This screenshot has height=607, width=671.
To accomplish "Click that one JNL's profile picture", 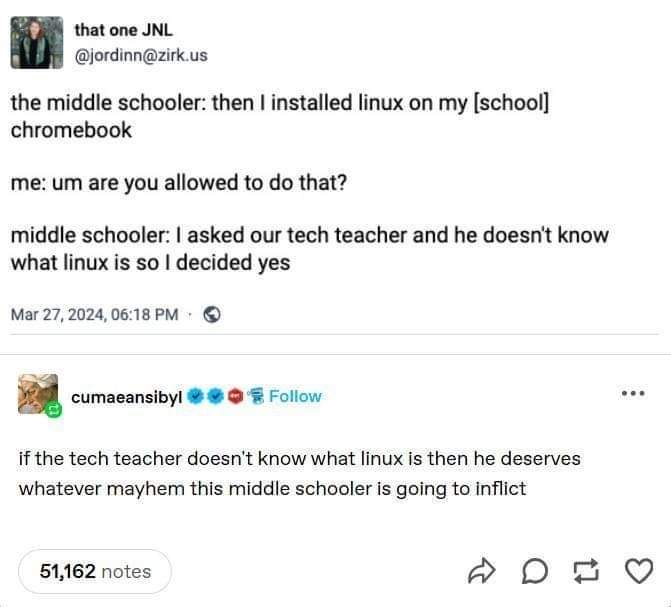I will point(37,42).
